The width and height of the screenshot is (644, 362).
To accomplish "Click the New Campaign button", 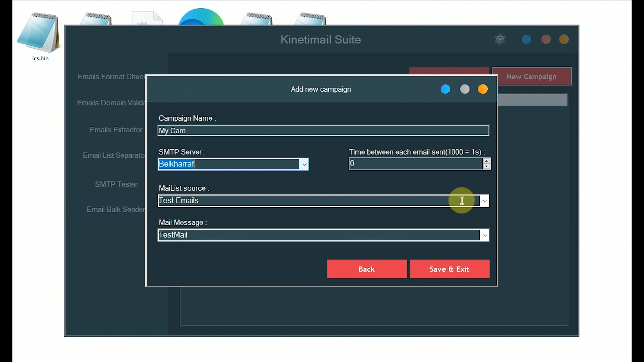I will [531, 76].
